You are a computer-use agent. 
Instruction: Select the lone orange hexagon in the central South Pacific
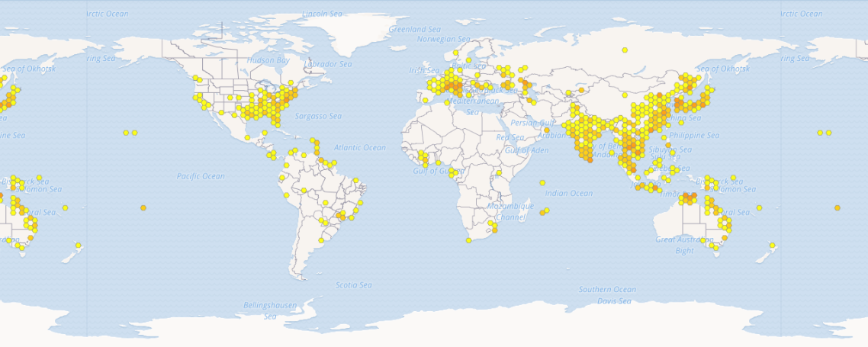pyautogui.click(x=143, y=207)
